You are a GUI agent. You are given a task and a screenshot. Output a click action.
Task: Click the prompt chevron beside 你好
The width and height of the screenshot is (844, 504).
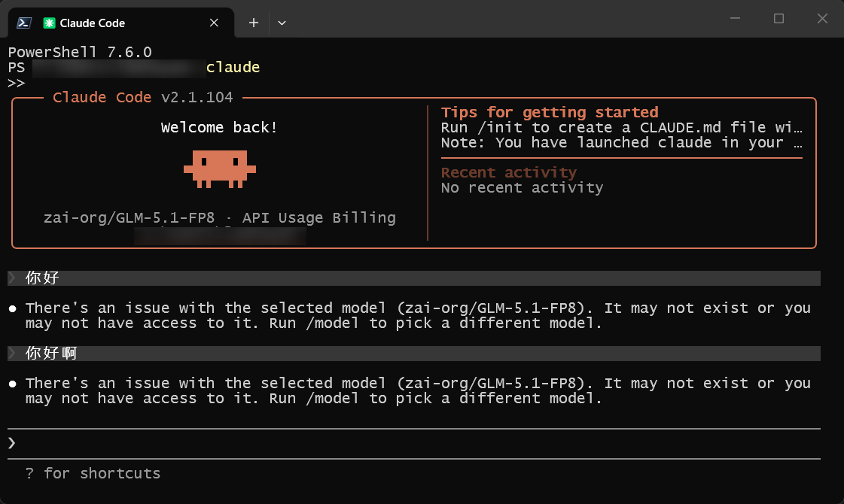12,278
